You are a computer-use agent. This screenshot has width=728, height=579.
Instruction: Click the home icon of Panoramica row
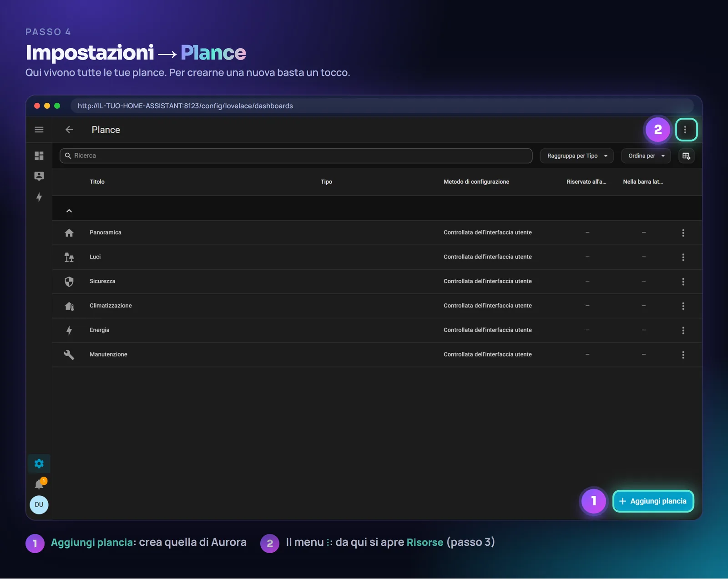[69, 233]
